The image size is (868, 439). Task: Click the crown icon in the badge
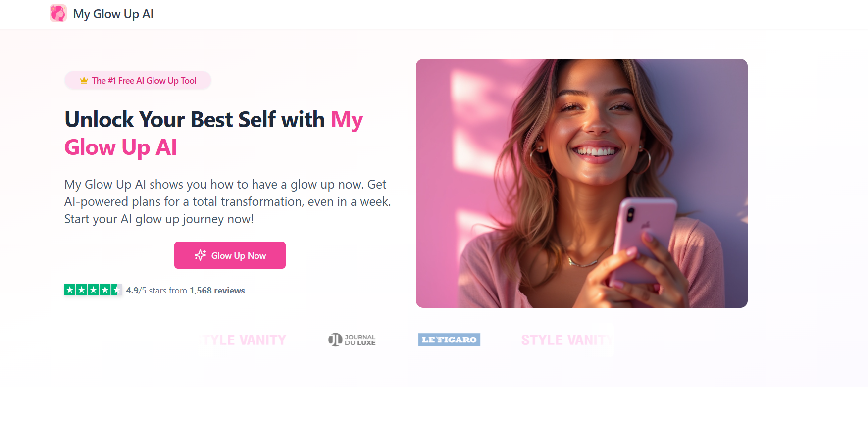tap(84, 80)
